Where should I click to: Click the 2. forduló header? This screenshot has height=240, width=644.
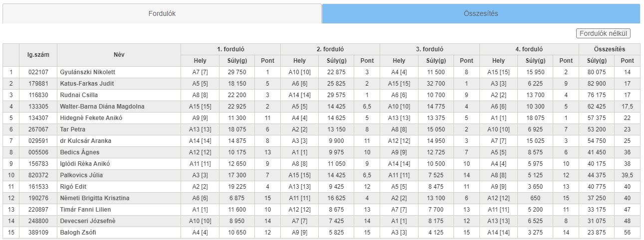click(330, 49)
